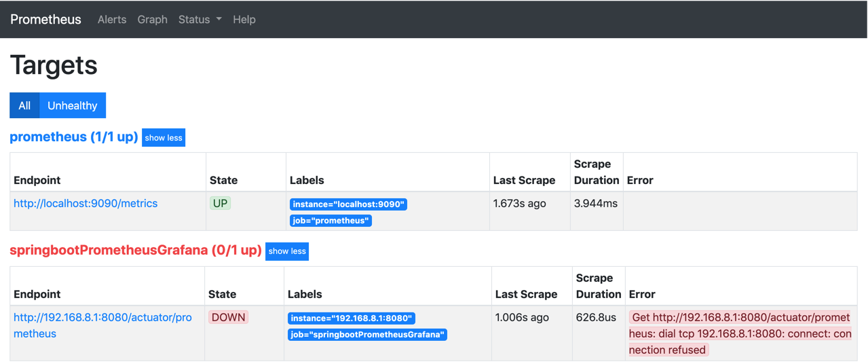Select the All filter toggle

click(x=24, y=105)
